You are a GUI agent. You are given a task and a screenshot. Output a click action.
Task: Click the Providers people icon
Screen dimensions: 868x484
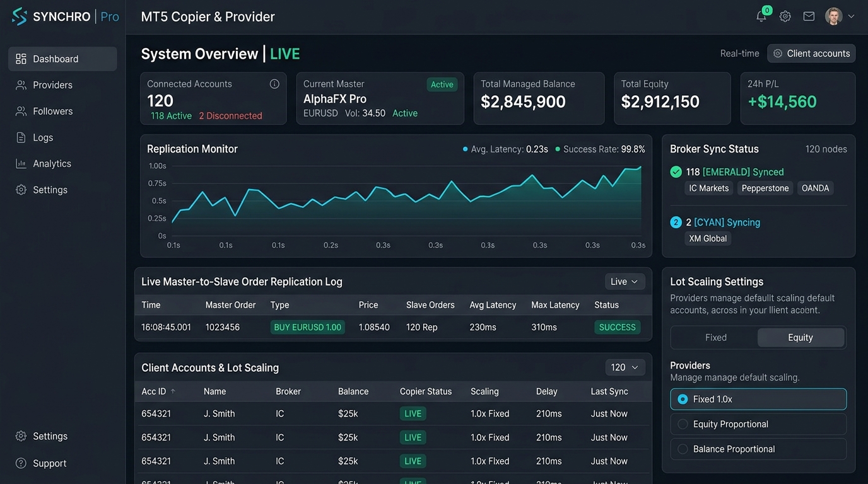pyautogui.click(x=21, y=85)
